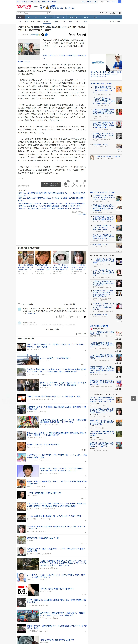Click the ログイン link
The height and width of the screenshot is (644, 138).
(x=42, y=8)
